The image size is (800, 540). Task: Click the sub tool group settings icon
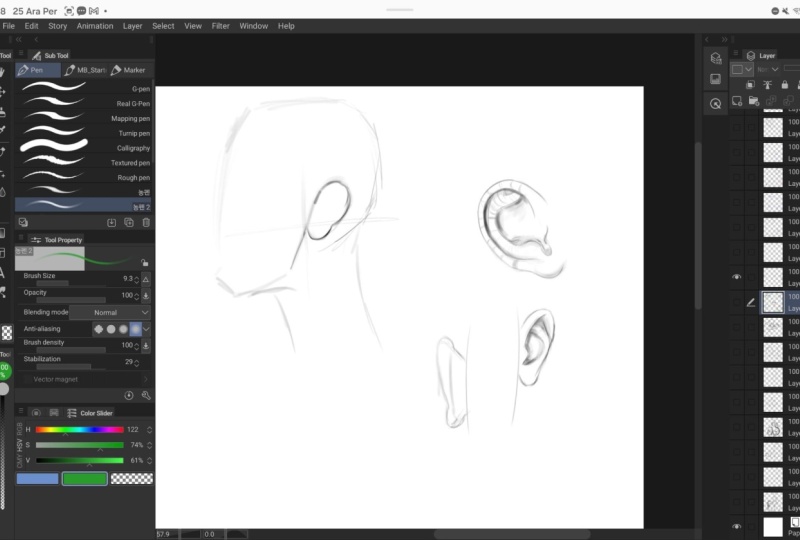[23, 222]
